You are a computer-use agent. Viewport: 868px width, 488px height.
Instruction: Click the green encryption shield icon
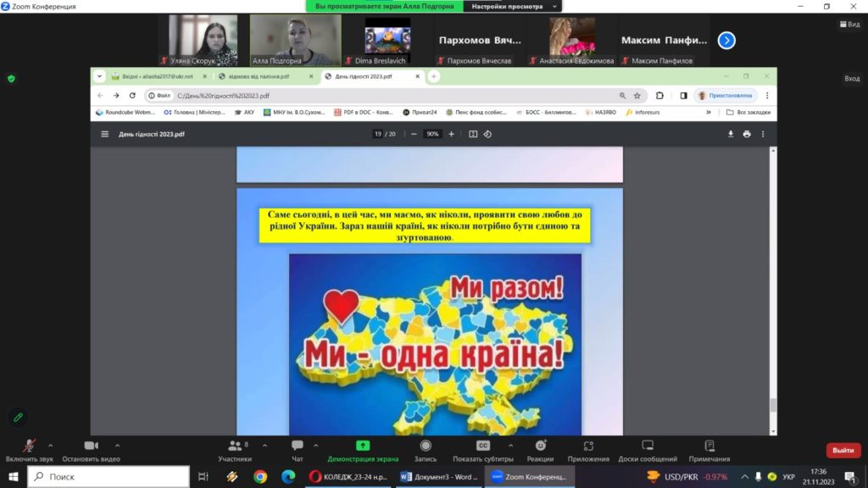(11, 79)
